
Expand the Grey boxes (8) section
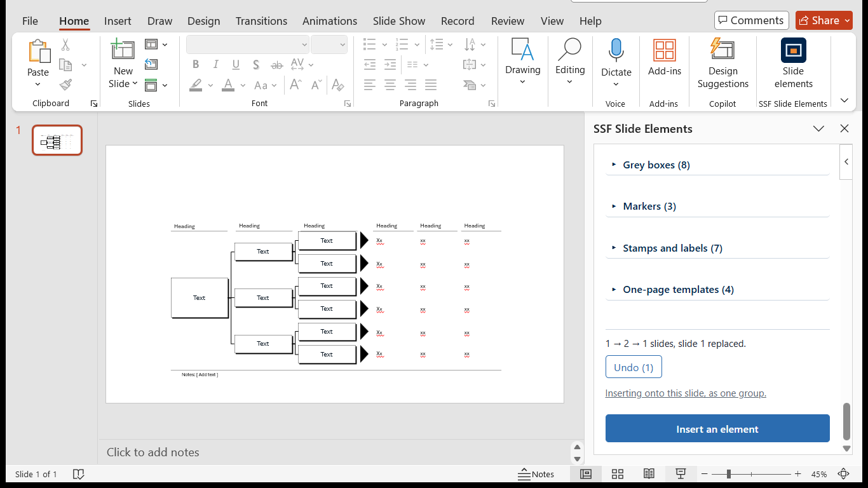[x=717, y=165]
